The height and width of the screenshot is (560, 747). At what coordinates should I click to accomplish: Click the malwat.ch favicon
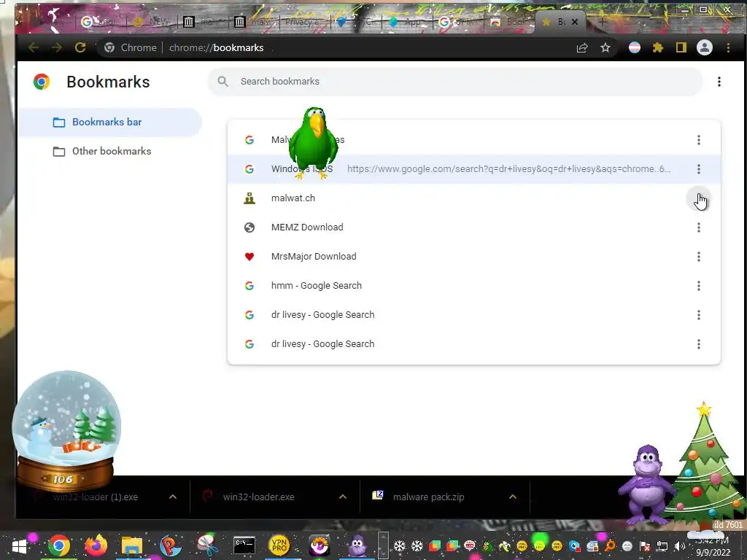[249, 198]
